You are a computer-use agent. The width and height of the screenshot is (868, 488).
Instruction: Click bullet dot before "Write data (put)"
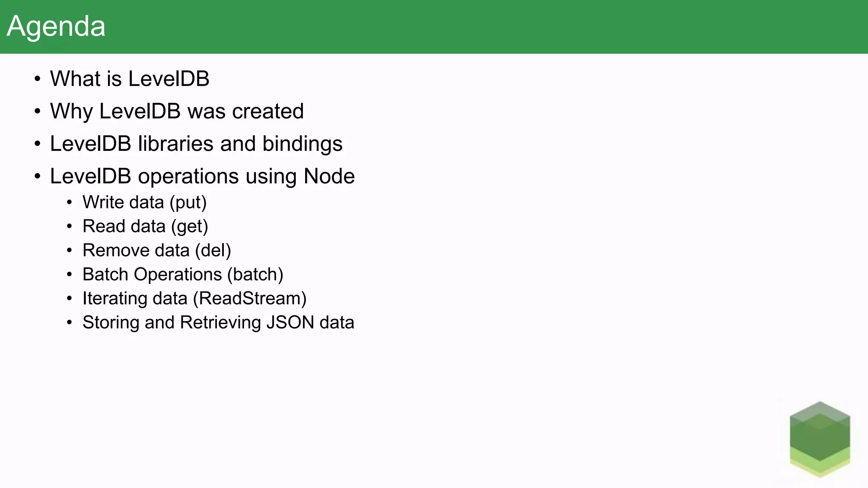click(x=70, y=202)
